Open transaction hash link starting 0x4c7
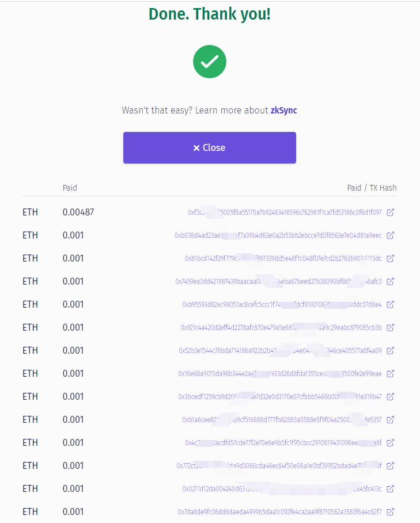Viewport: 420px width, 523px height. [x=283, y=443]
